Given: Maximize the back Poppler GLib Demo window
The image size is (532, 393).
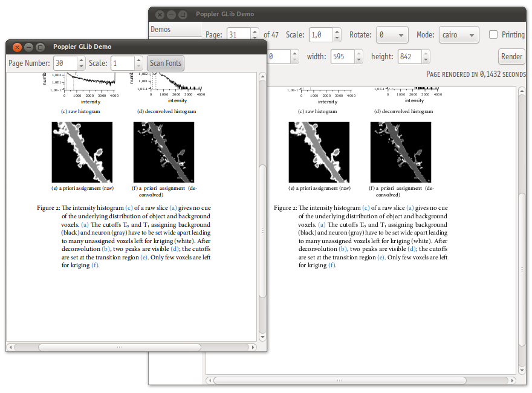Looking at the screenshot, I should pos(183,15).
